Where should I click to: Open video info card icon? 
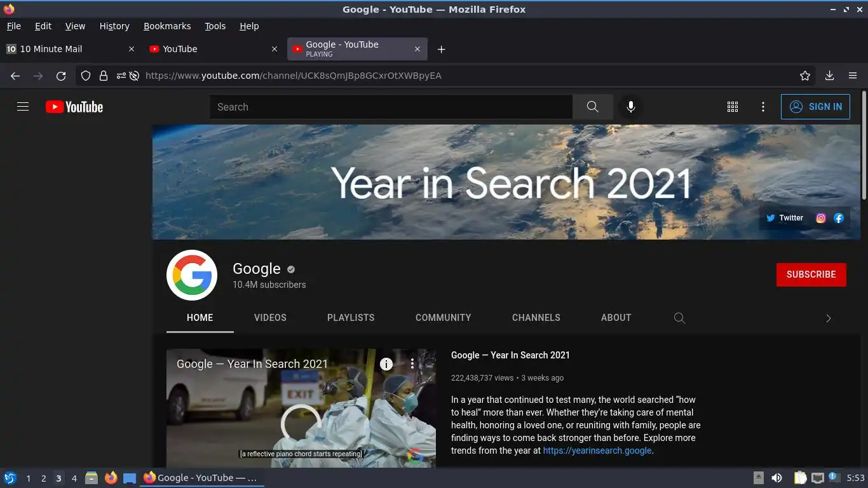[386, 364]
